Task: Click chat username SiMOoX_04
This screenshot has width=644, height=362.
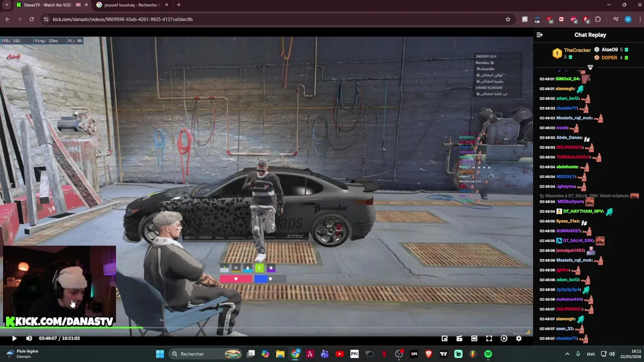Action: tap(568, 79)
